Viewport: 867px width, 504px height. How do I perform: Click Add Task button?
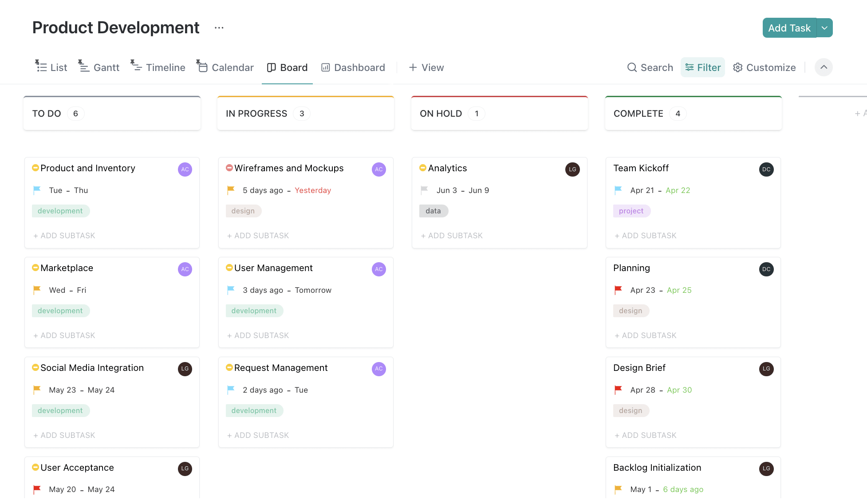(x=789, y=28)
